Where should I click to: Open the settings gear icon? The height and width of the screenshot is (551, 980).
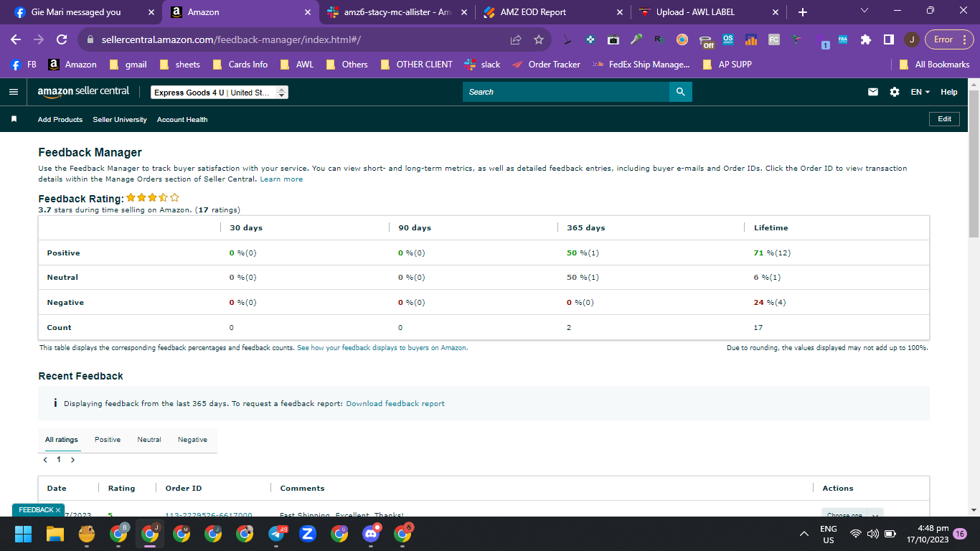tap(894, 92)
